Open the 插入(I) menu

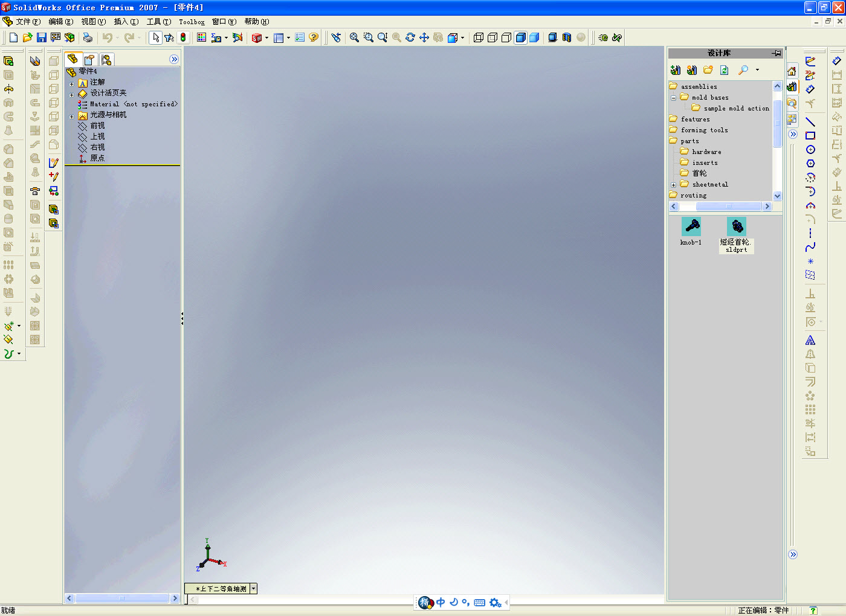pos(126,22)
